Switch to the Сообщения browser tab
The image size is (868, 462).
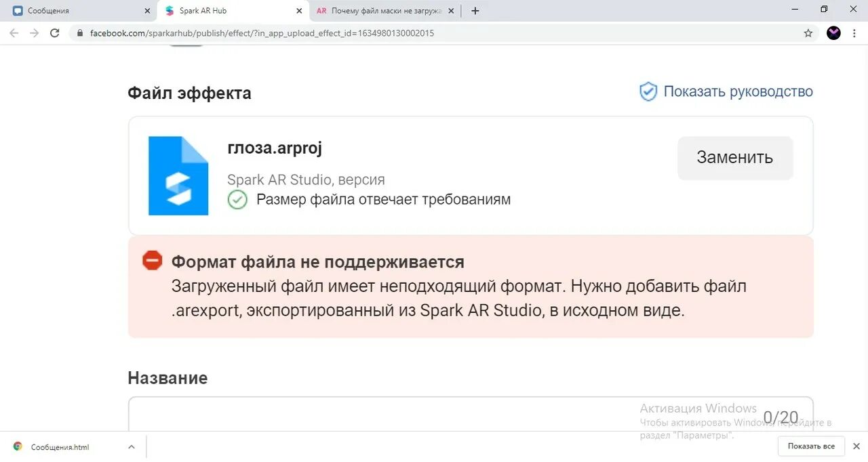tap(79, 11)
